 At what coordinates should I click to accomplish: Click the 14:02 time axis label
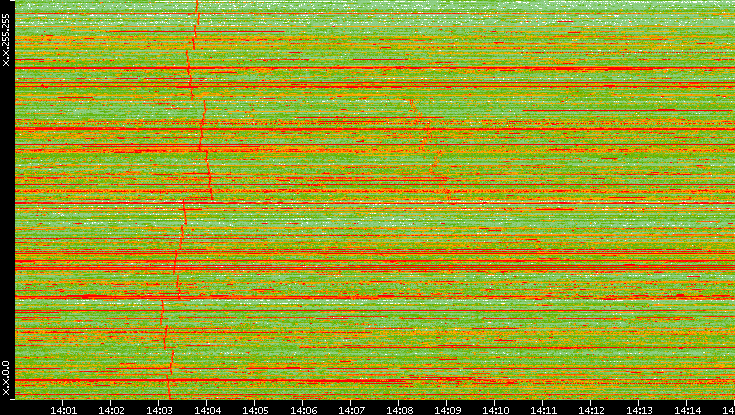[x=111, y=410]
